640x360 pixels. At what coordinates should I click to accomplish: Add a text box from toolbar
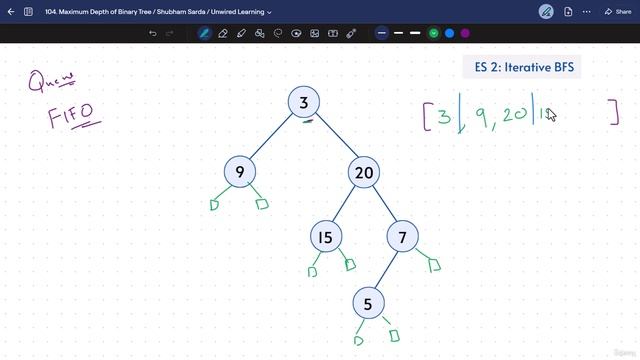333,33
